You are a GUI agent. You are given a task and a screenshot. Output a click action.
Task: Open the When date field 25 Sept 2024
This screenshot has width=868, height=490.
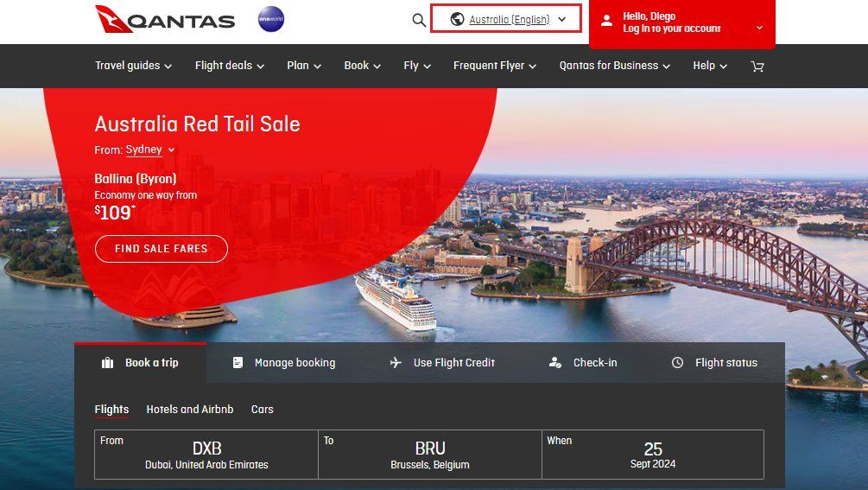[653, 455]
